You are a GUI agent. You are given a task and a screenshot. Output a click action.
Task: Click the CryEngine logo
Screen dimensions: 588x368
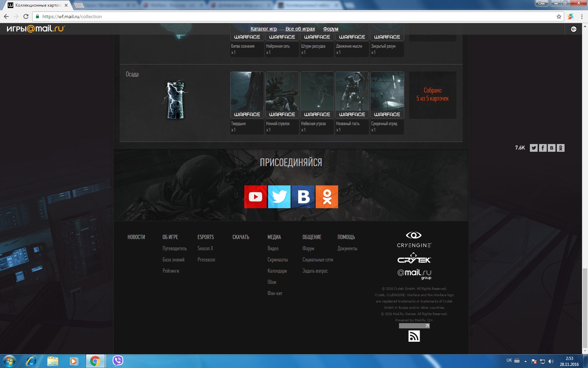point(414,240)
